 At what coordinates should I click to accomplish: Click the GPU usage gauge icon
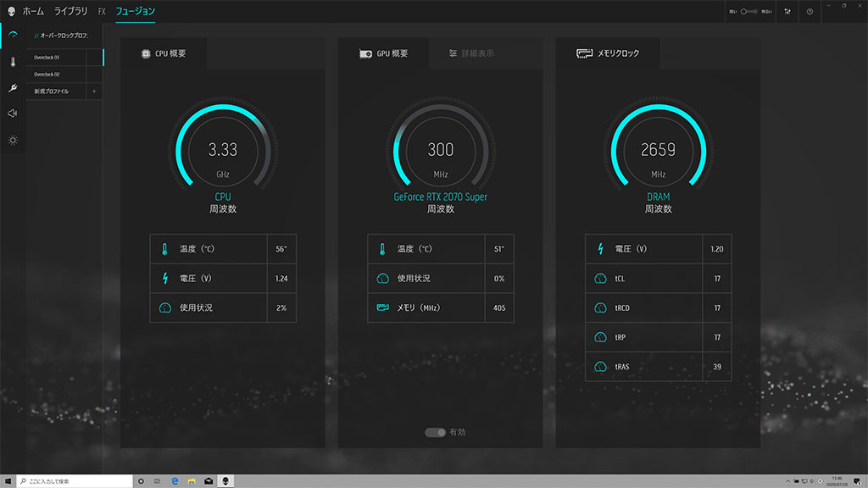click(x=382, y=278)
